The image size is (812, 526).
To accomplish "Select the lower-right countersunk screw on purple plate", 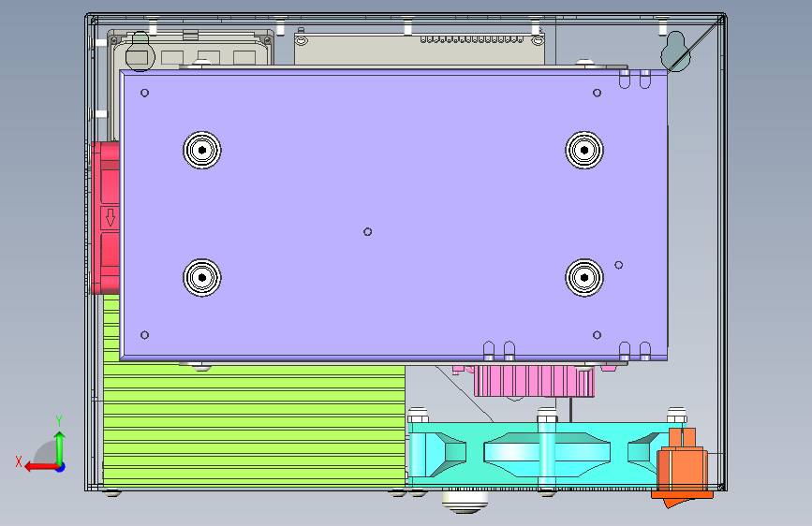I will (x=584, y=277).
